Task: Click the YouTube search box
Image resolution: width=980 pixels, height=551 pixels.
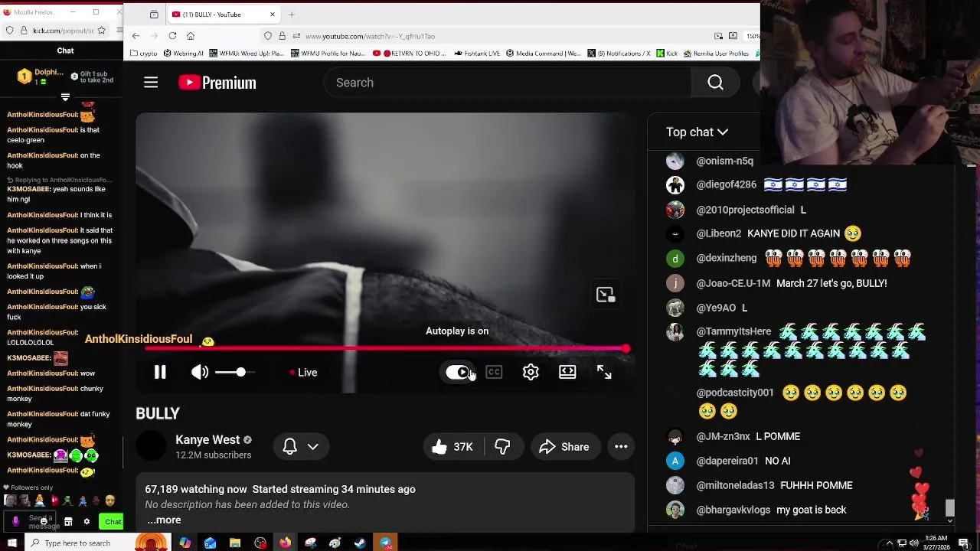Action: tap(508, 83)
